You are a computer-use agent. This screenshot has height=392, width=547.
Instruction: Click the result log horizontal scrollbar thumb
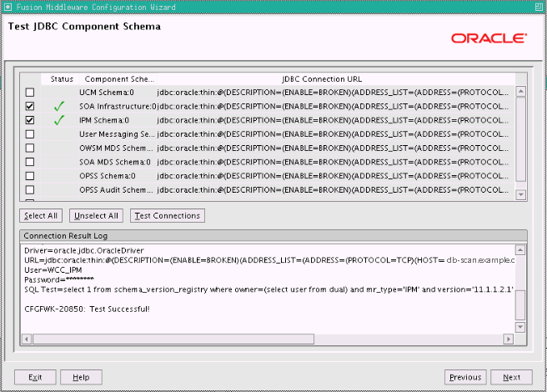click(173, 339)
